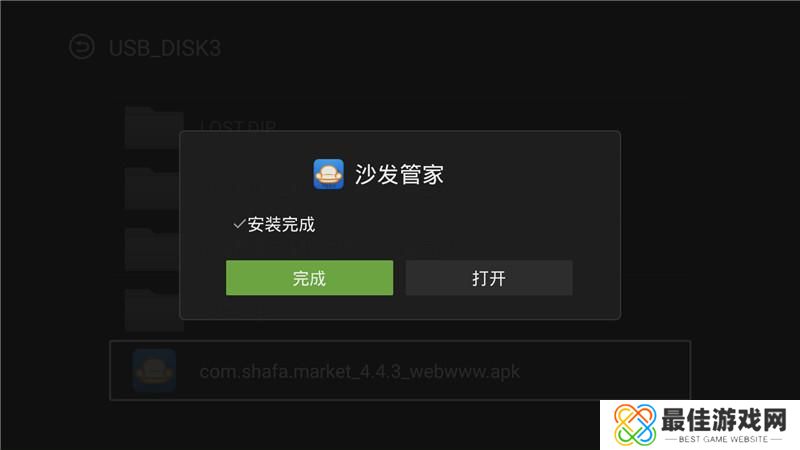Select the dimmed LOST.DIR folder icon

tap(152, 128)
